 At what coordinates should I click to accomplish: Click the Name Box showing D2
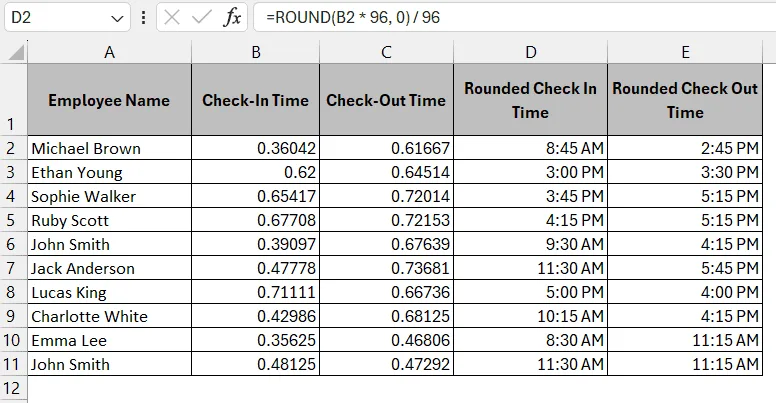67,18
